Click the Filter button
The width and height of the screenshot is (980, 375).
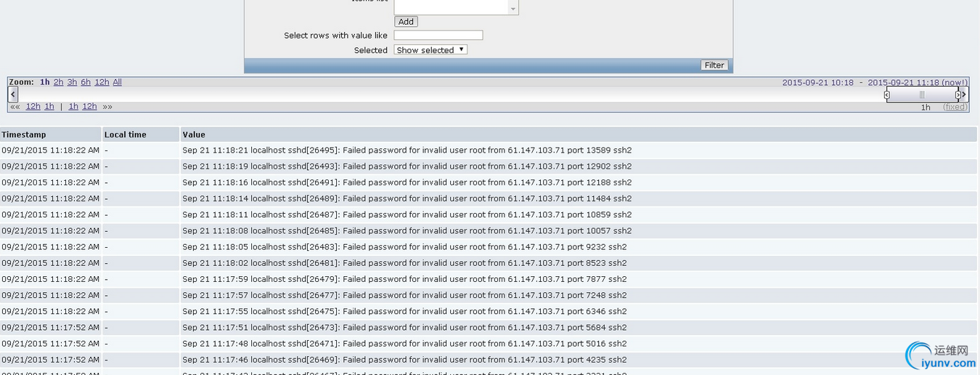[x=714, y=65]
